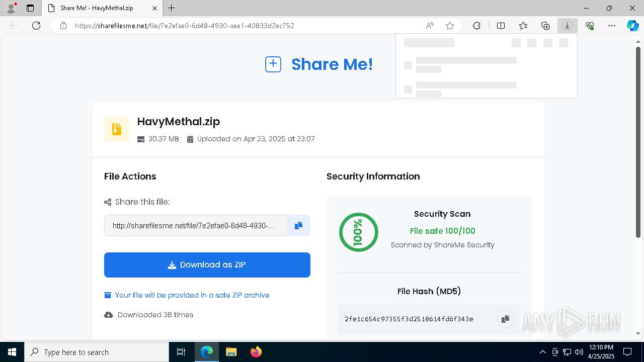
Task: Open the network tray icon
Action: 567,352
